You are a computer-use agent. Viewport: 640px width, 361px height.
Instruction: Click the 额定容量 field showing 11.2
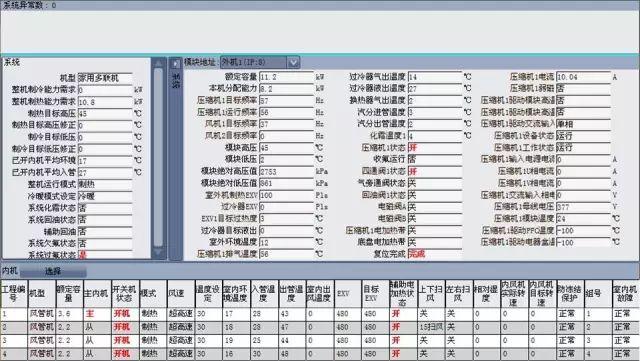point(287,77)
